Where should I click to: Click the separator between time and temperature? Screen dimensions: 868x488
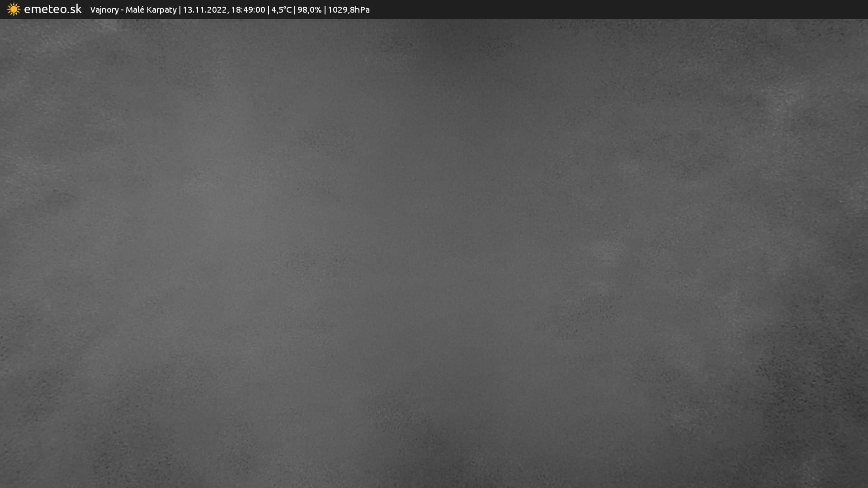pos(269,10)
